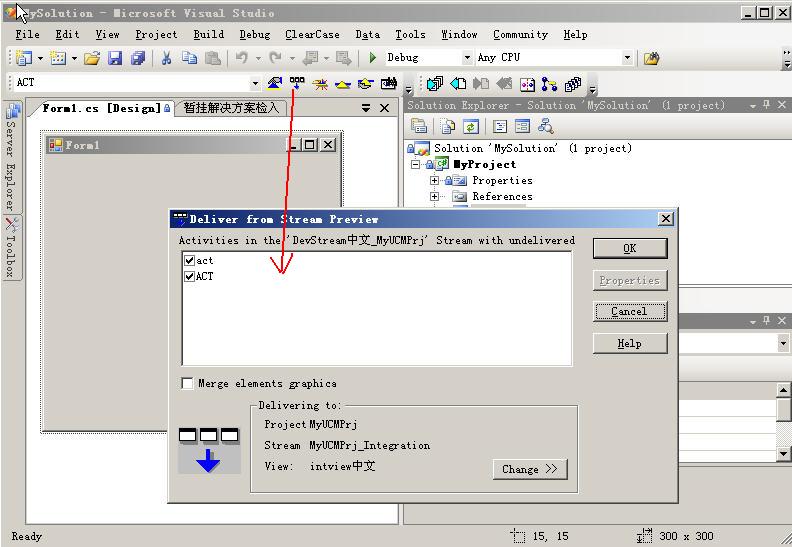Screen dimensions: 792x547
Task: Click Refresh icon in Solution Explorer
Action: click(x=470, y=126)
